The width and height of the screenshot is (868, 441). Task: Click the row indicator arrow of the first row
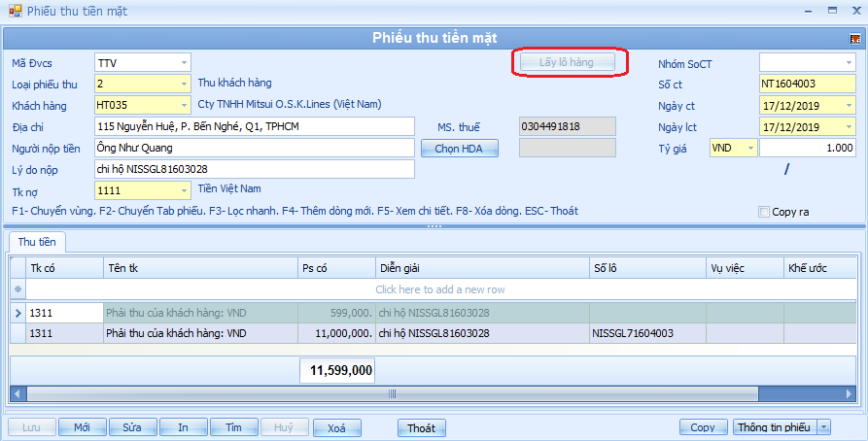pyautogui.click(x=17, y=313)
